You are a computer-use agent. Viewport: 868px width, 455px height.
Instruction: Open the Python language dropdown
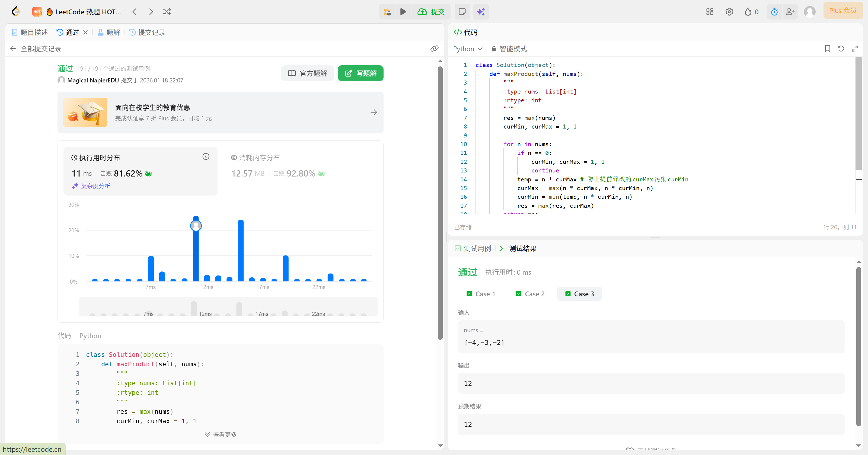pos(468,49)
